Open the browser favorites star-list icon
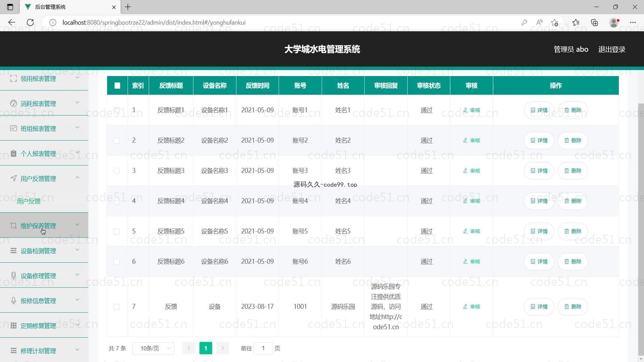Viewport: 644px width, 362px height. point(576,22)
